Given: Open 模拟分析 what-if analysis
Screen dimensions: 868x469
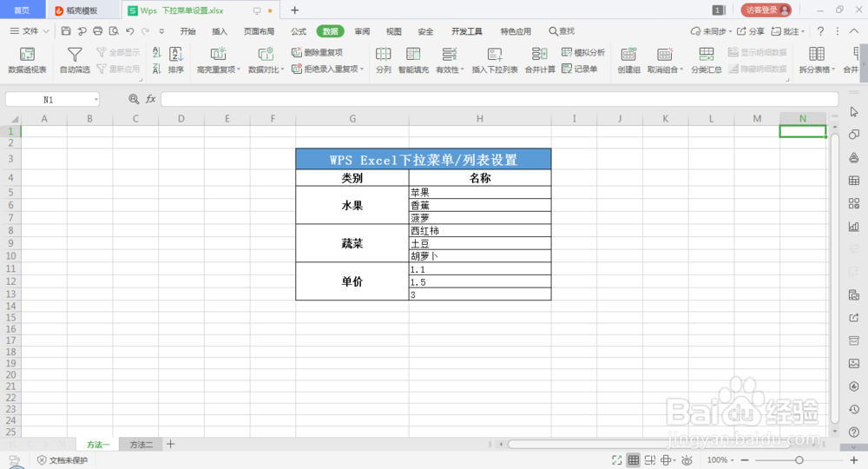Looking at the screenshot, I should point(583,52).
